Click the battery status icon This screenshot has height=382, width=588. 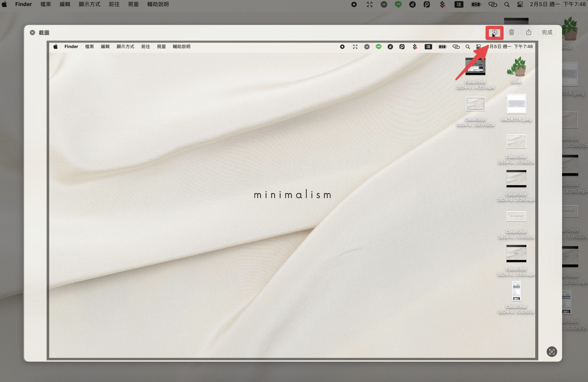tap(476, 4)
